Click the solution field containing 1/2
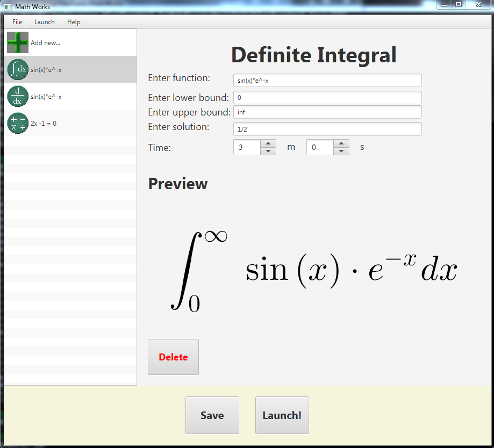Screen dimensions: 494x448 pos(327,129)
